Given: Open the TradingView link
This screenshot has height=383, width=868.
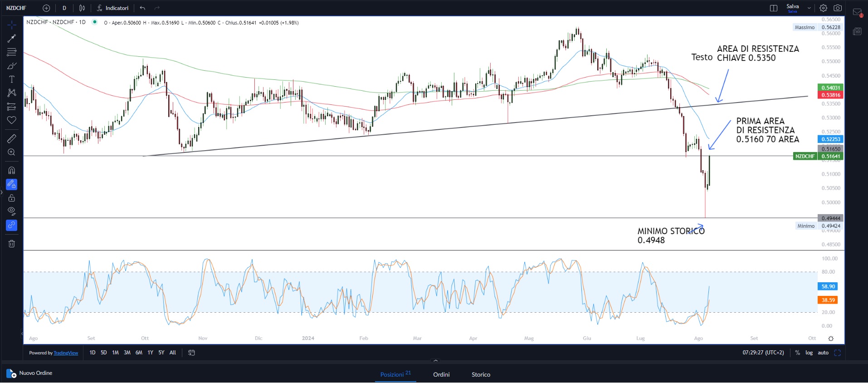Looking at the screenshot, I should click(66, 353).
